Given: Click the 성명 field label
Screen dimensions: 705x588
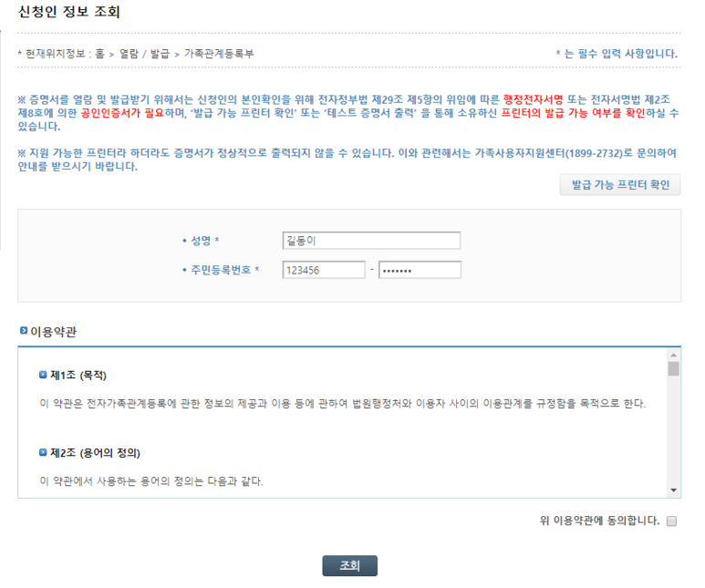Looking at the screenshot, I should tap(201, 241).
